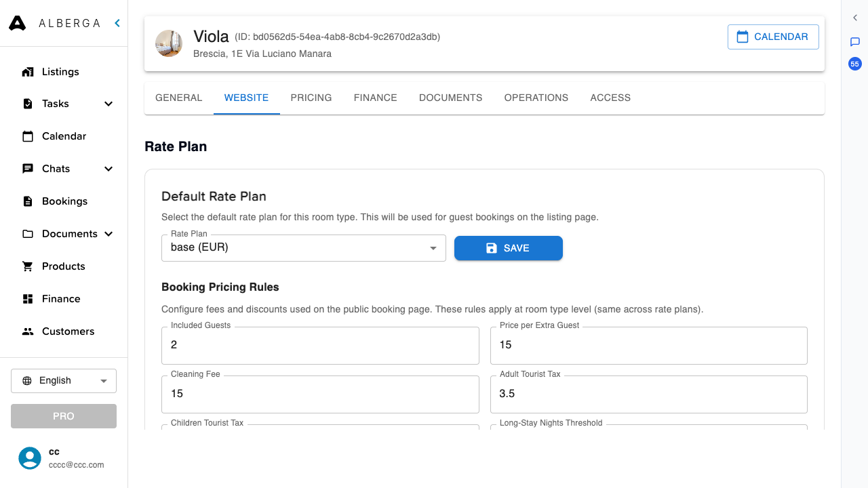
Task: Click the 55 notification badge
Action: [855, 64]
